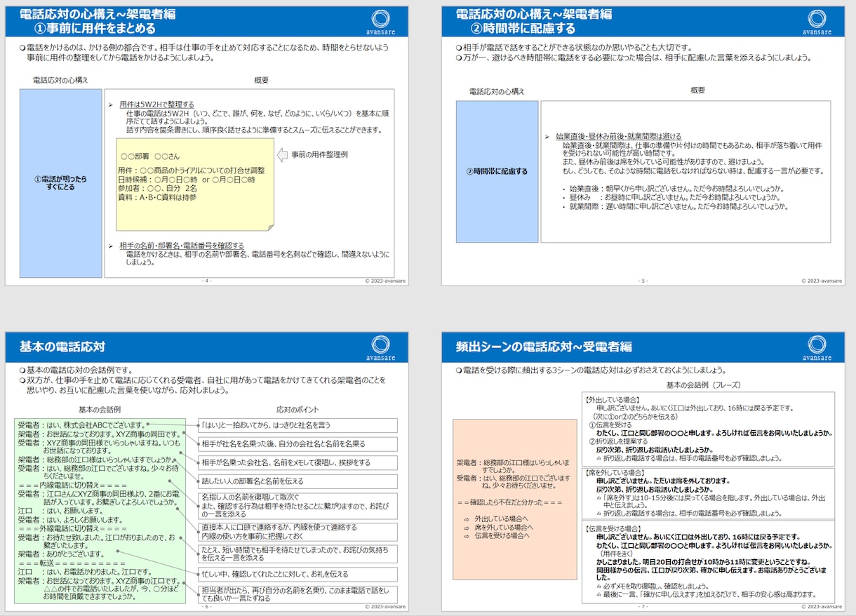Image resolution: width=856 pixels, height=616 pixels.
Task: Click the point box 忙しい中、確認してくれたことに対して、お礼を伝える
Action: pyautogui.click(x=298, y=575)
